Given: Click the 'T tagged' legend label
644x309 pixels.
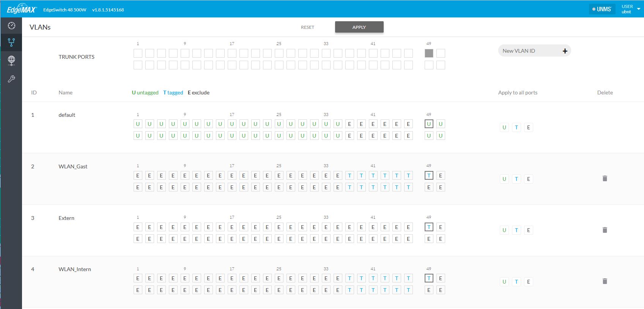Looking at the screenshot, I should pyautogui.click(x=173, y=93).
